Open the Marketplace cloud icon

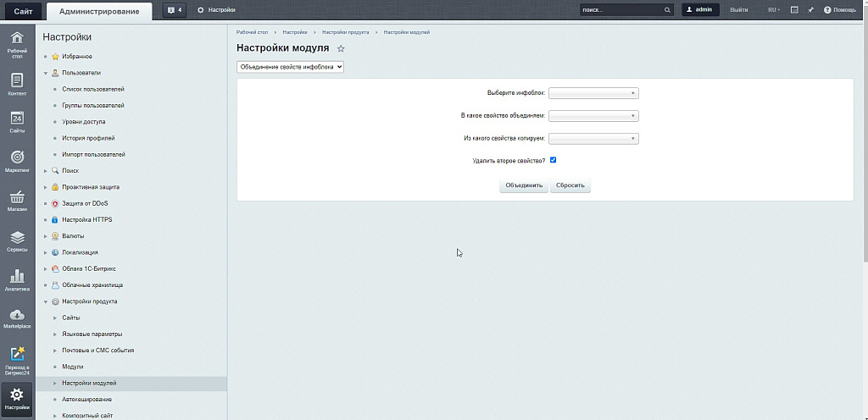(x=17, y=318)
